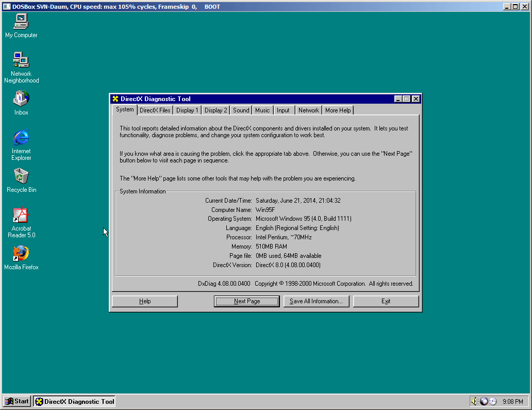532x410 pixels.
Task: Select the Mozilla Firefox desktop shortcut
Action: point(21,258)
